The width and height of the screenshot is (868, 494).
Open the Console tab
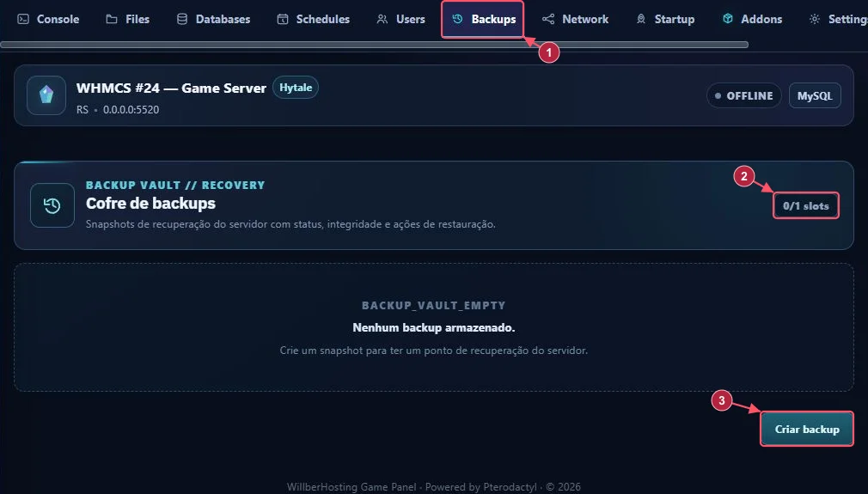pos(48,20)
